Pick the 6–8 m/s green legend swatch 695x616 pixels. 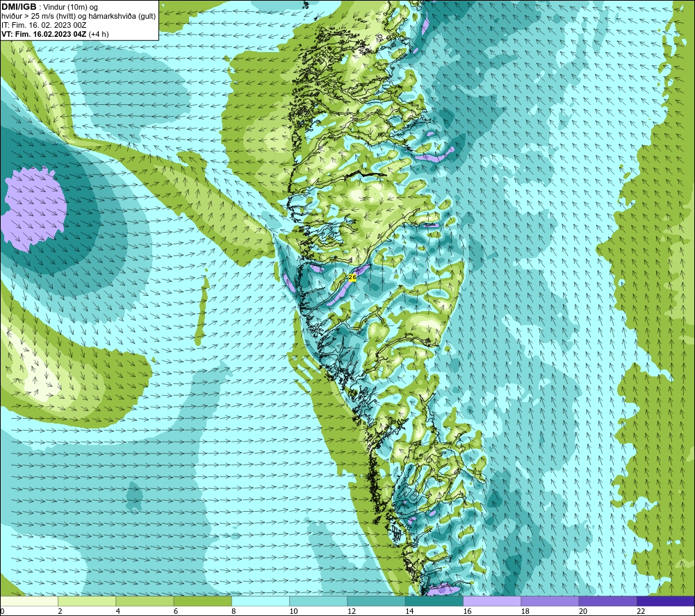coord(202,601)
